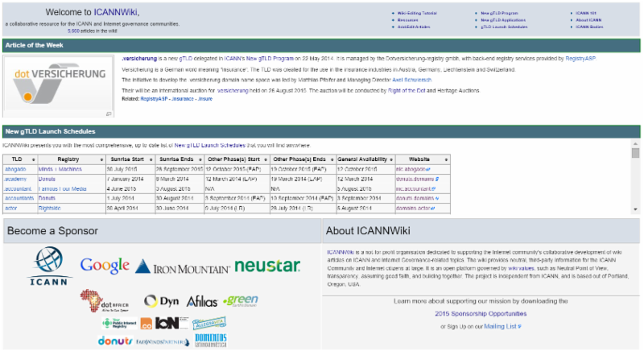Viewport: 644px width, 351px height.
Task: Sort the table by Registry column
Action: pyautogui.click(x=69, y=159)
